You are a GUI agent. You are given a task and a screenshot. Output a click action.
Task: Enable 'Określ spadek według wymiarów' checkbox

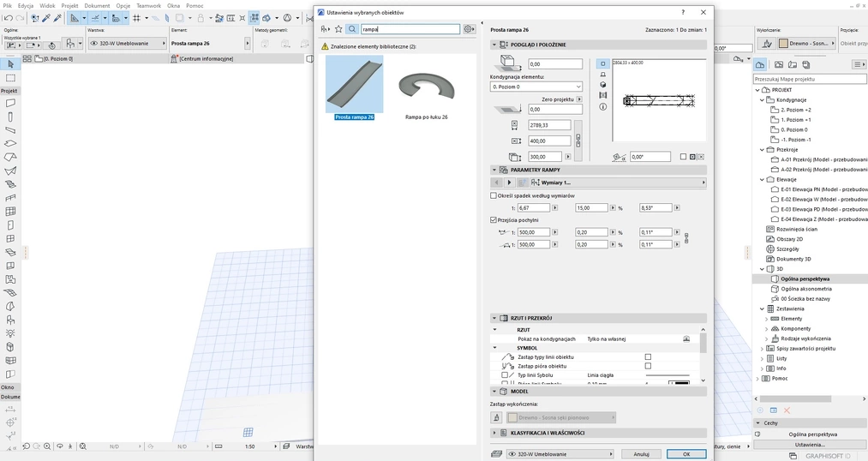pos(494,195)
